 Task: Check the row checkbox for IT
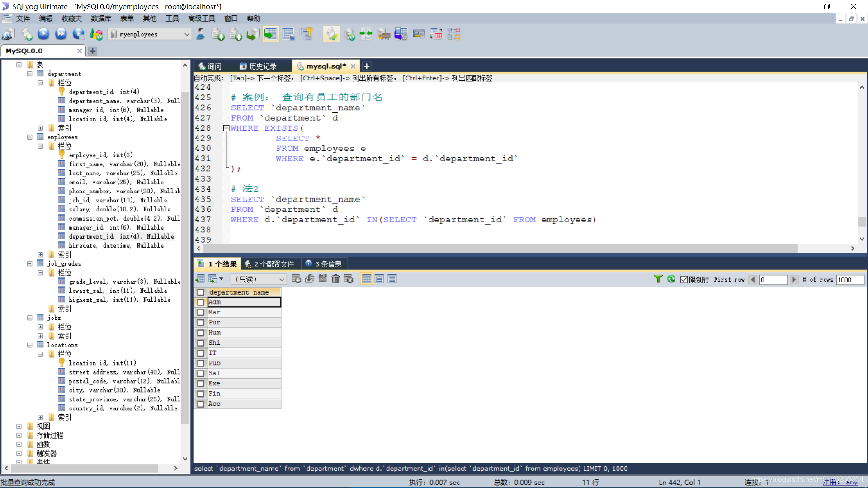pyautogui.click(x=201, y=353)
